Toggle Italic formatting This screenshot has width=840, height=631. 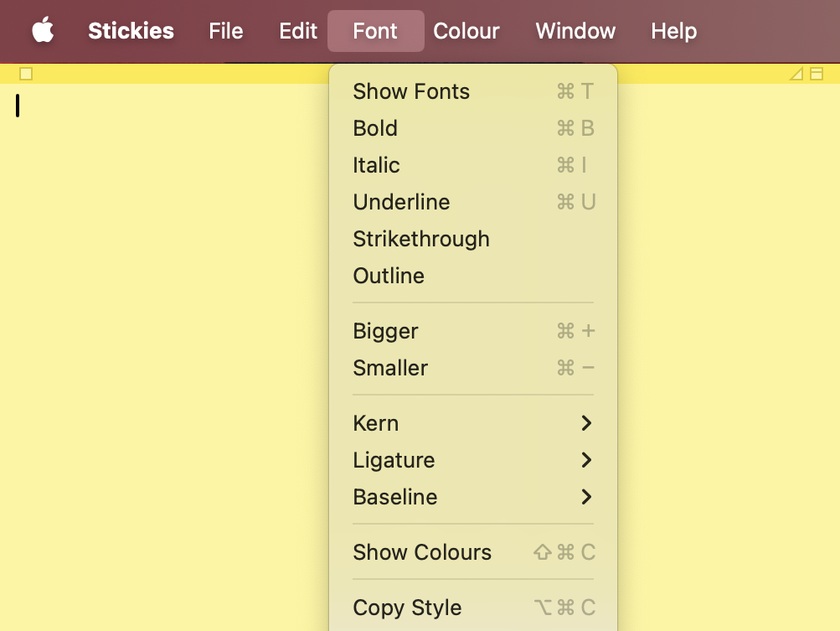click(x=376, y=165)
